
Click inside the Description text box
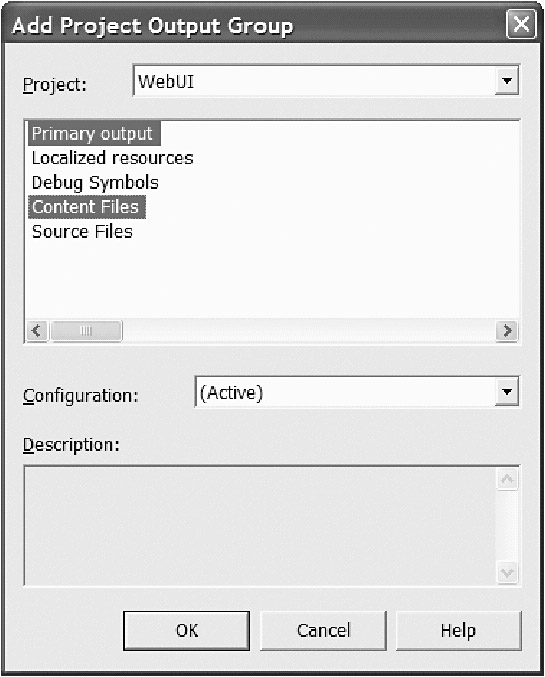coord(260,526)
